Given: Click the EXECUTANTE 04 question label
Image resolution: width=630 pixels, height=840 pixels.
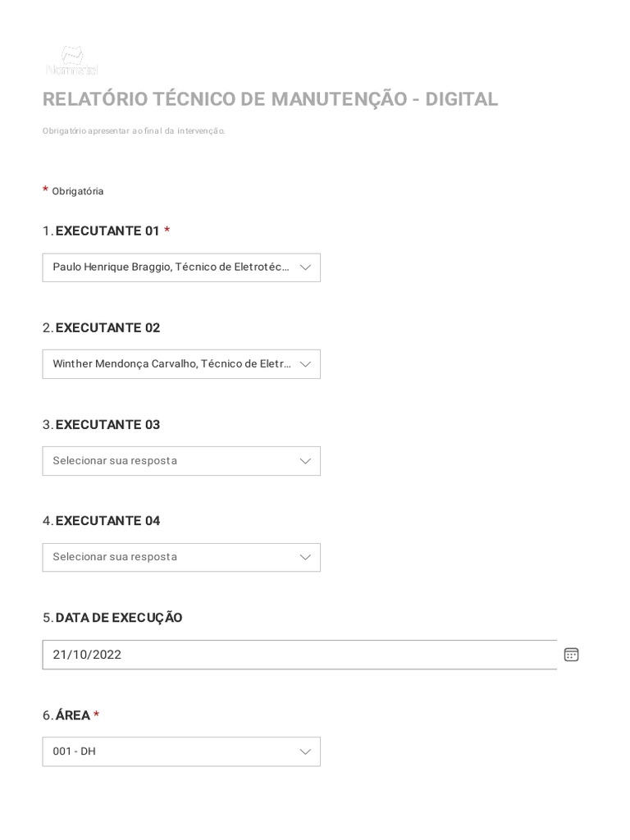Looking at the screenshot, I should (107, 521).
